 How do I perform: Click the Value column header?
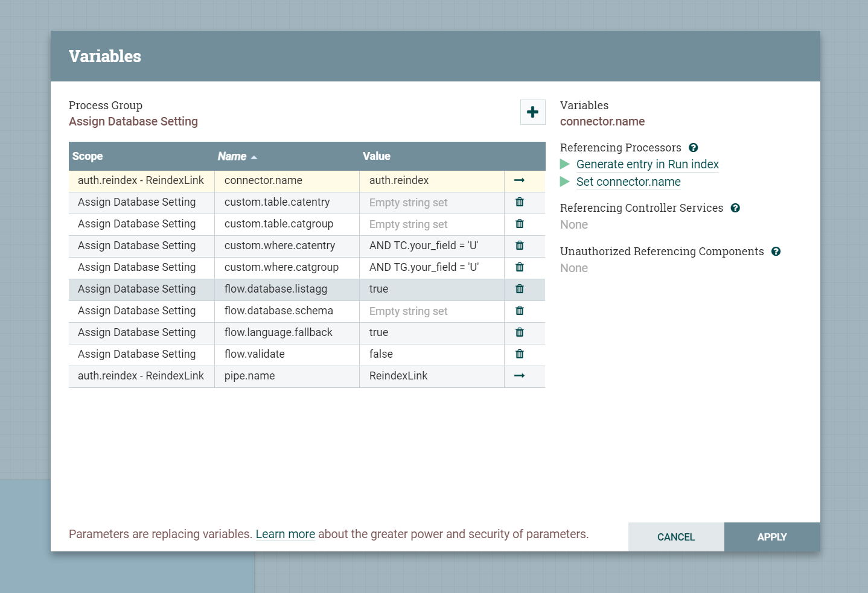(377, 156)
